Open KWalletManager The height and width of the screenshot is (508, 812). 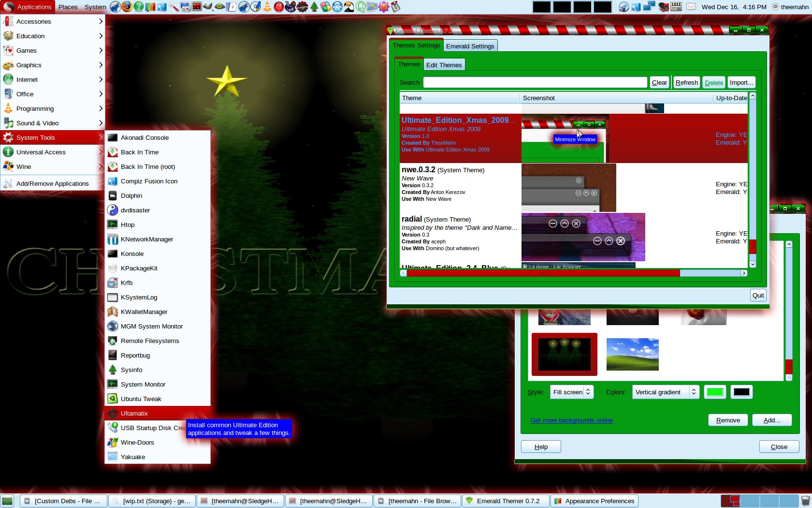click(158, 312)
